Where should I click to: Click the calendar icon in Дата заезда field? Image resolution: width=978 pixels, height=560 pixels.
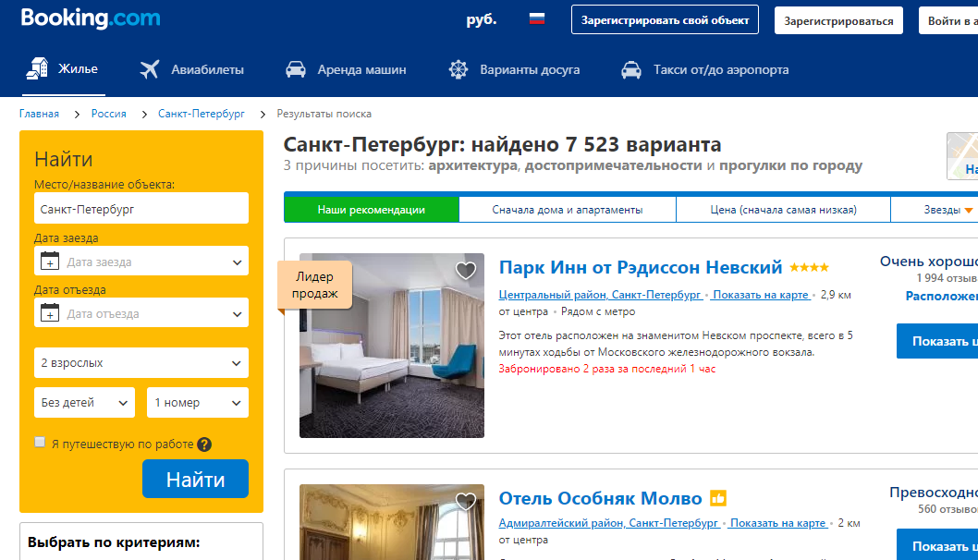click(x=50, y=262)
